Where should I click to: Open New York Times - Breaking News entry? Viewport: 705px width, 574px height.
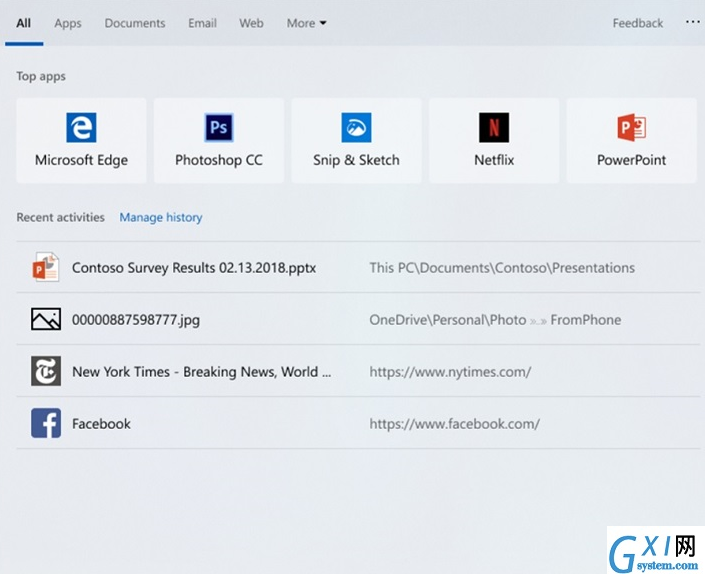click(x=201, y=372)
